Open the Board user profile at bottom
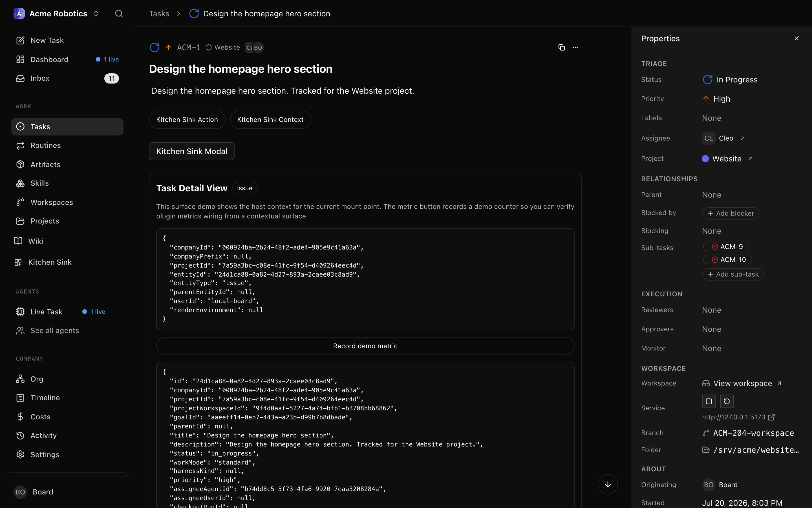 [x=67, y=492]
